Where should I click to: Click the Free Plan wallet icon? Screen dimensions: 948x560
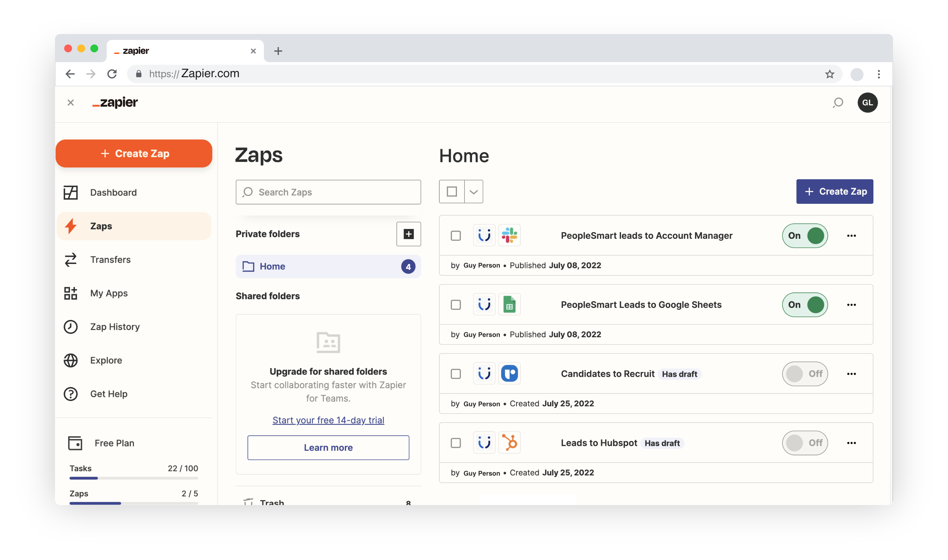click(75, 443)
